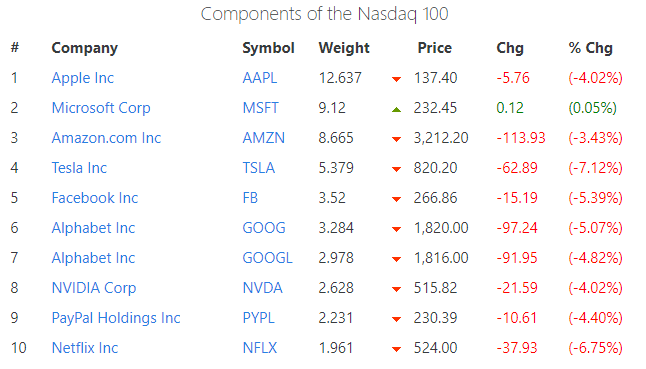Click the GOOGL ticker symbol link
This screenshot has width=646, height=369.
click(x=267, y=258)
